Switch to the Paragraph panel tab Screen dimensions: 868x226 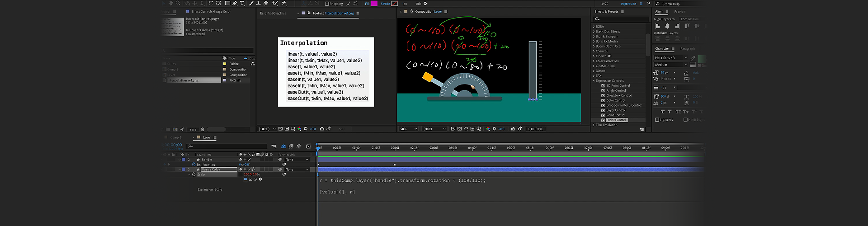pos(688,48)
